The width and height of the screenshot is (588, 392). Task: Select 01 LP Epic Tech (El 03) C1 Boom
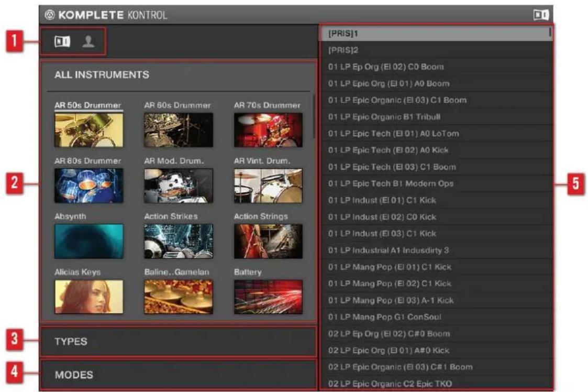click(x=436, y=167)
